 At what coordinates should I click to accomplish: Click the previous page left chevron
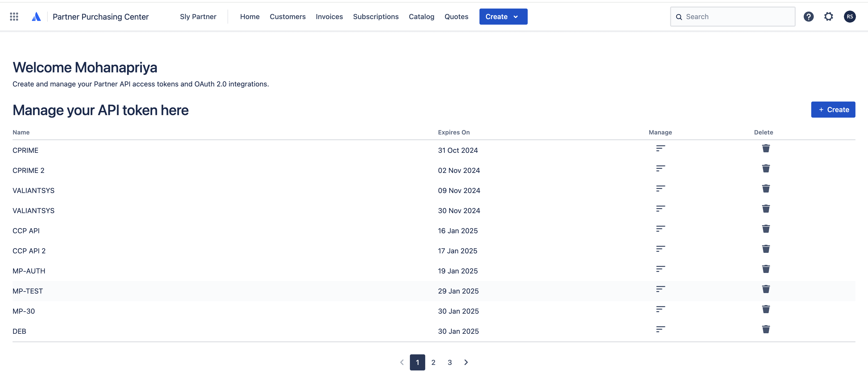coord(402,362)
